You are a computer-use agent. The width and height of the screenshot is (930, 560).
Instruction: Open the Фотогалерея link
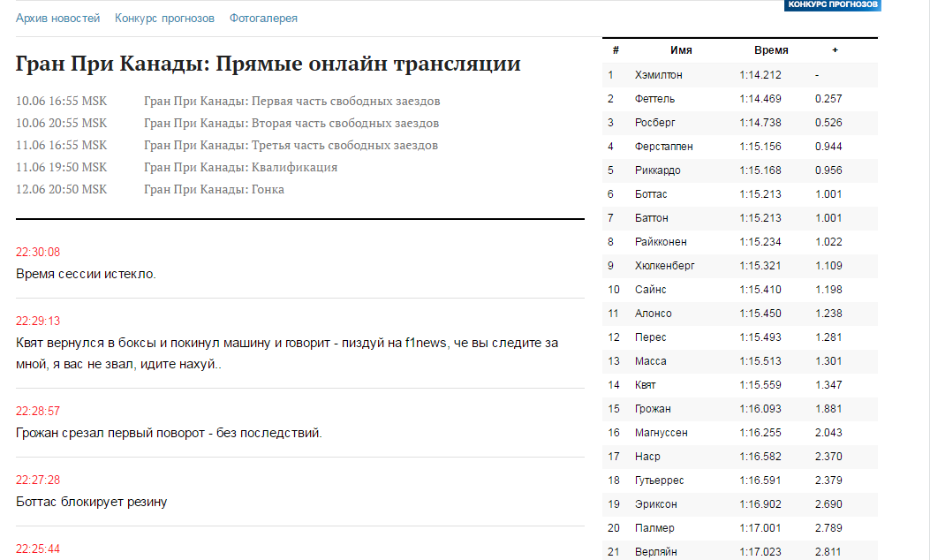tap(263, 19)
